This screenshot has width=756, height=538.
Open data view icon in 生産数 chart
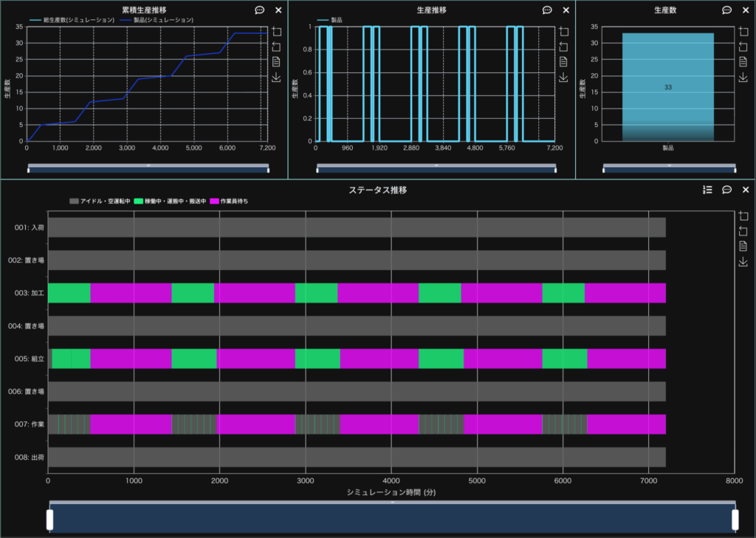(x=743, y=61)
